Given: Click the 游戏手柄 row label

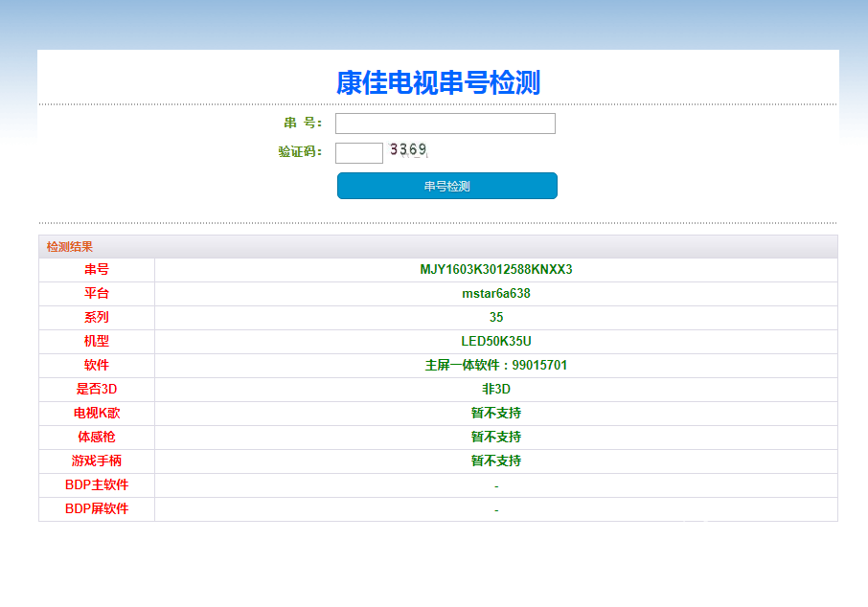Looking at the screenshot, I should 97,461.
